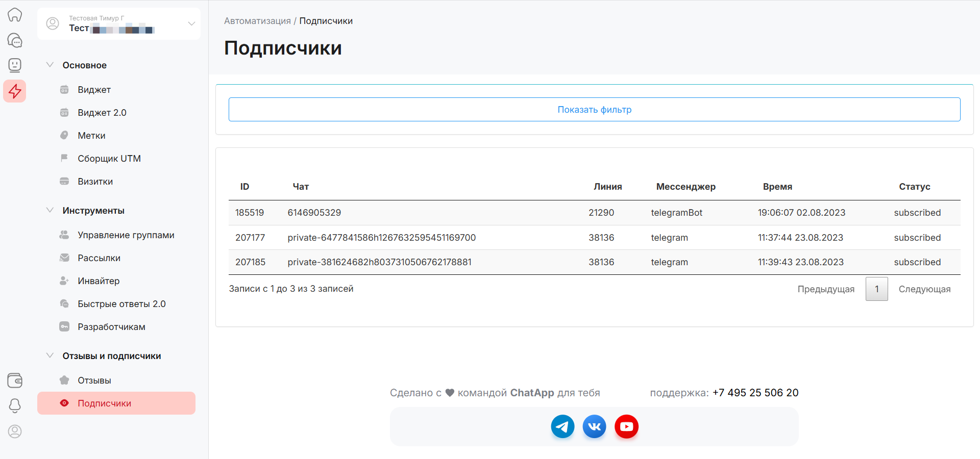Open the Рассылки menu item
Viewport: 980px width, 459px height.
99,258
